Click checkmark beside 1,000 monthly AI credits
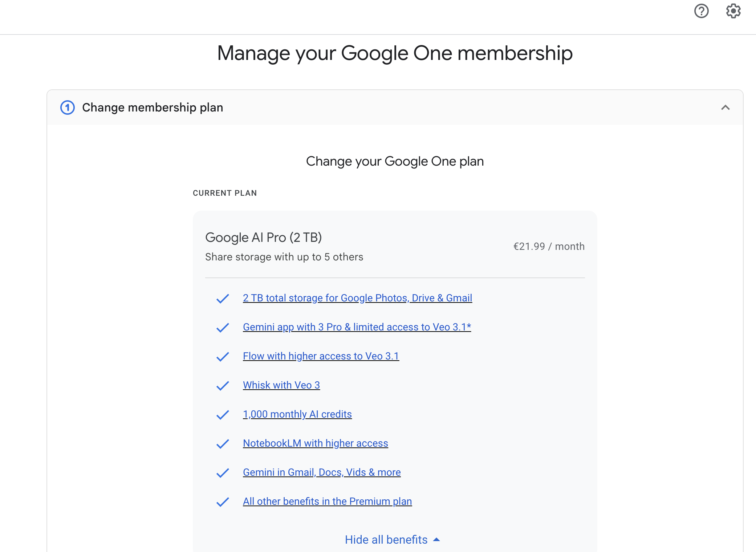Image resolution: width=756 pixels, height=552 pixels. pyautogui.click(x=223, y=415)
